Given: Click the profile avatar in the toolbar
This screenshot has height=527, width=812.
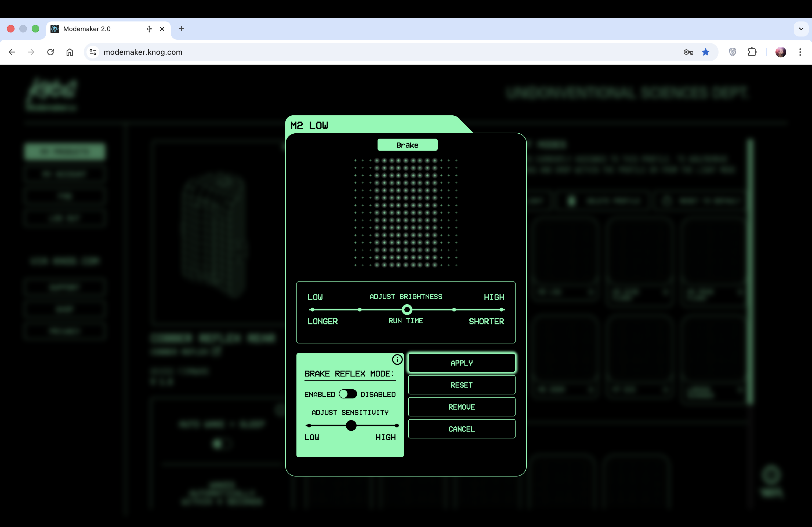Looking at the screenshot, I should [x=781, y=52].
